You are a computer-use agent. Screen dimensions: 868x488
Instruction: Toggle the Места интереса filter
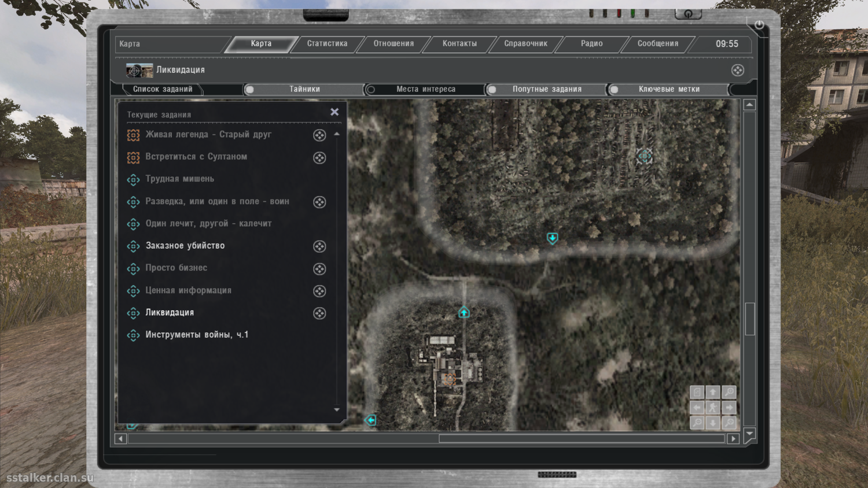point(425,89)
